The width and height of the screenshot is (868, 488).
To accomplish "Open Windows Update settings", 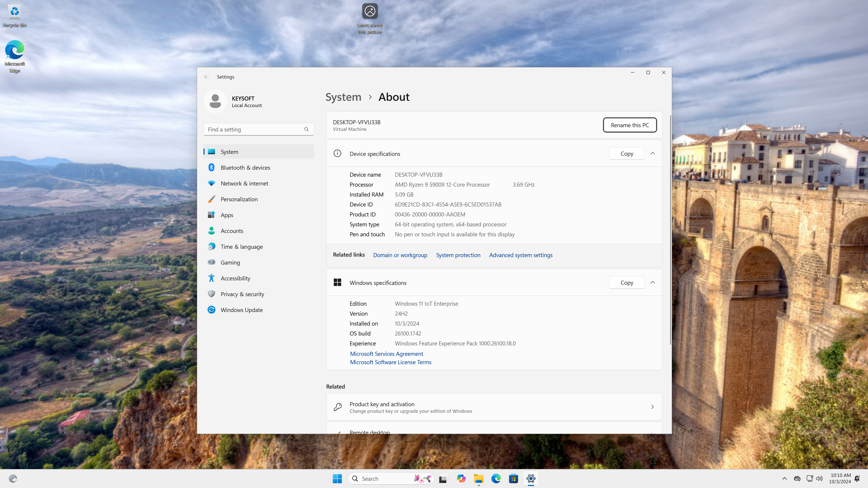I will (258, 310).
